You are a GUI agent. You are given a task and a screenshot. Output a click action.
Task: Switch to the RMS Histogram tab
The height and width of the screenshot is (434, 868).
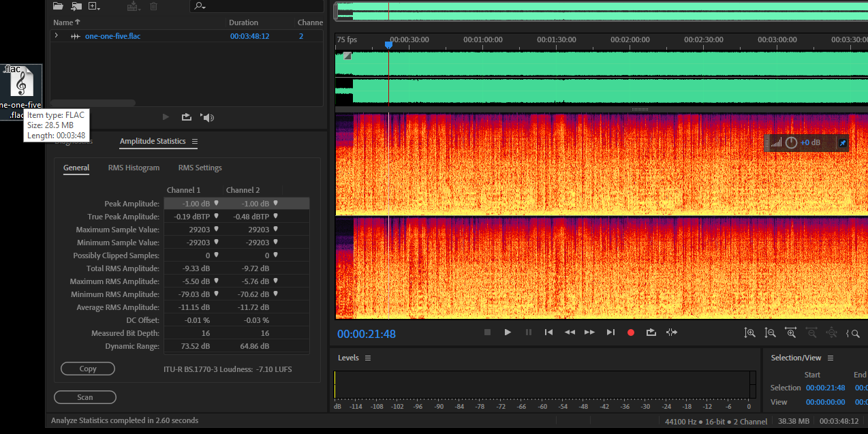(x=134, y=168)
